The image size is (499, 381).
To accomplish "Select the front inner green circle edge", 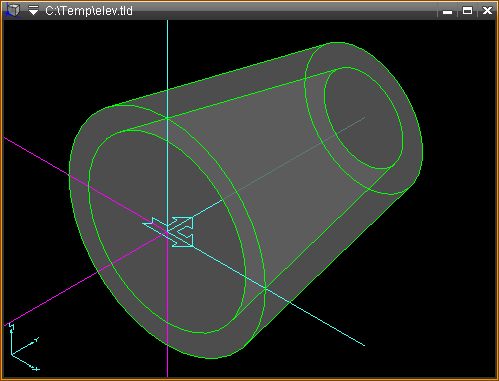I will tap(89, 190).
